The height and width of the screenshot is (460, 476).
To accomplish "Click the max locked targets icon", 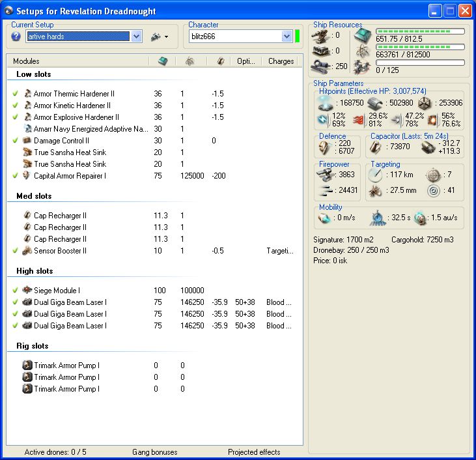I will 433,175.
